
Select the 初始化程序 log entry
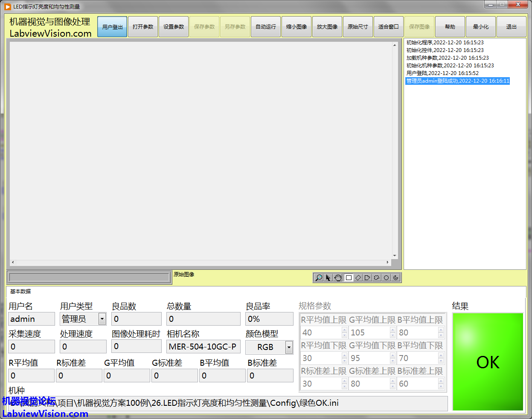click(445, 43)
